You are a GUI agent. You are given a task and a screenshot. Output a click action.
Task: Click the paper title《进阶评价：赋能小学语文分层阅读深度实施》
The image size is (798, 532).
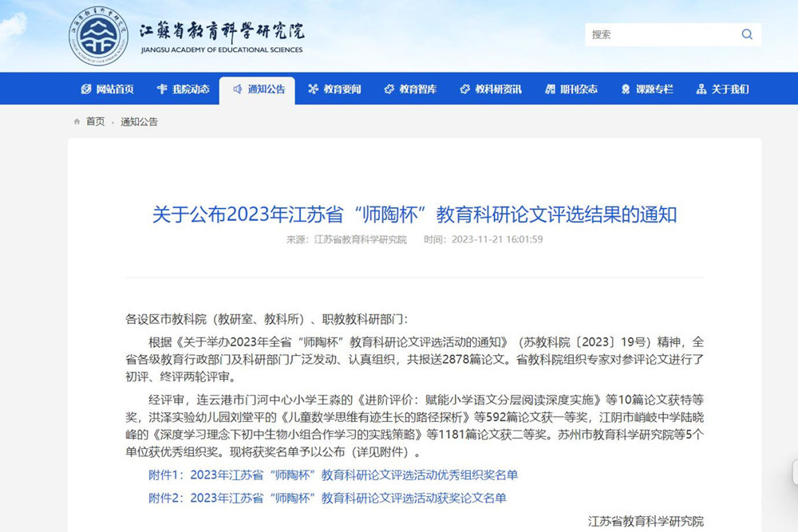pyautogui.click(x=480, y=400)
